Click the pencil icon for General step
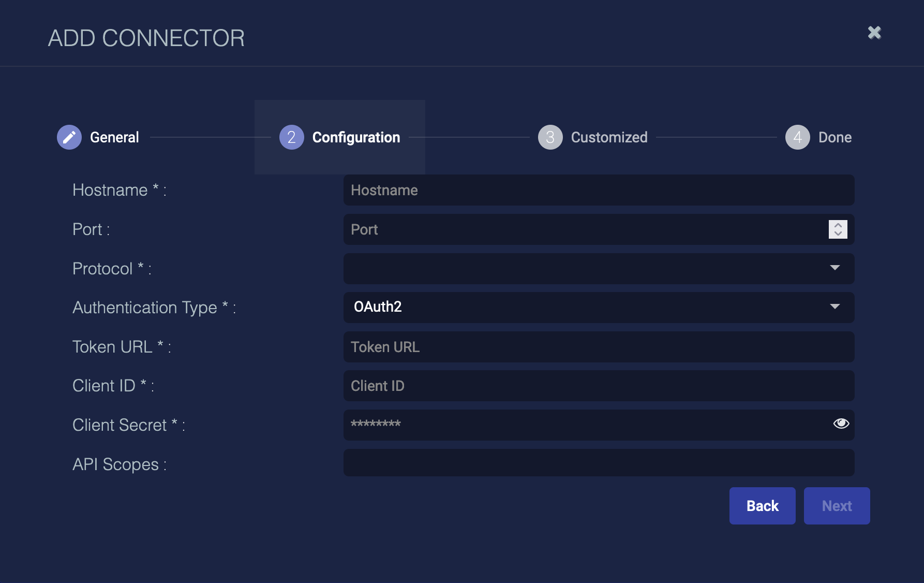924x583 pixels. [x=69, y=137]
